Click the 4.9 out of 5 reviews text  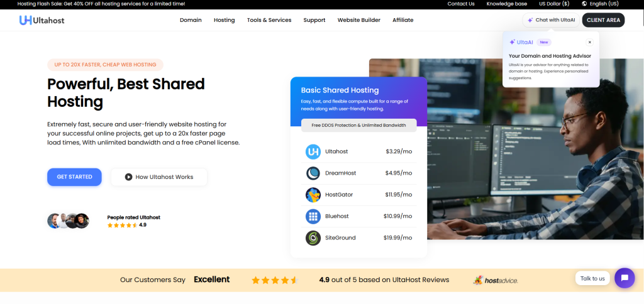[384, 280]
